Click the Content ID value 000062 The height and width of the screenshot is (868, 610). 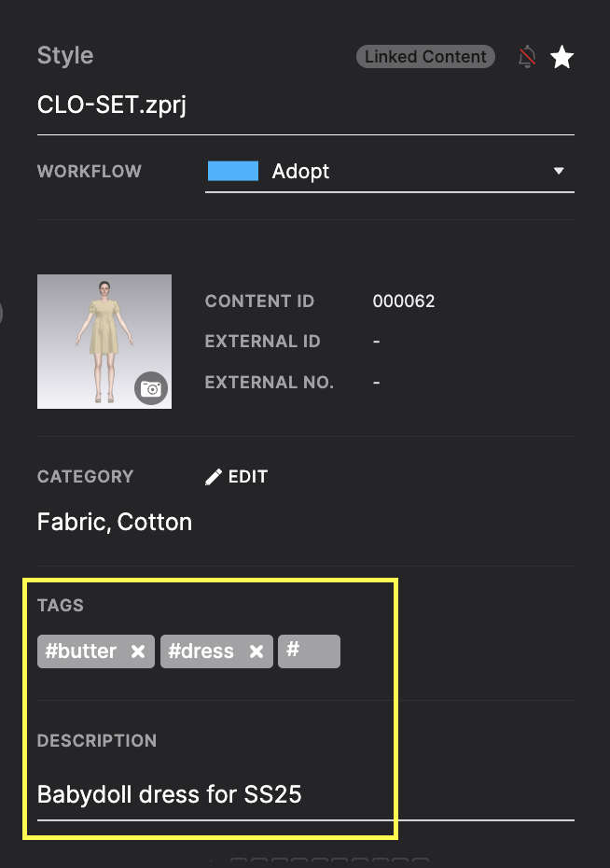tap(404, 301)
